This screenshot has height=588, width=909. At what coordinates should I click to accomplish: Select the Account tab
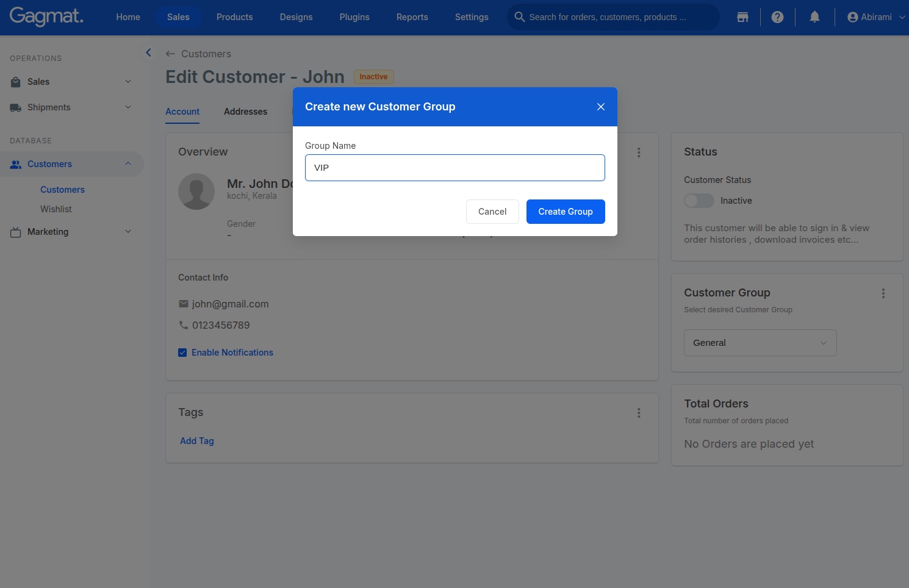click(182, 112)
